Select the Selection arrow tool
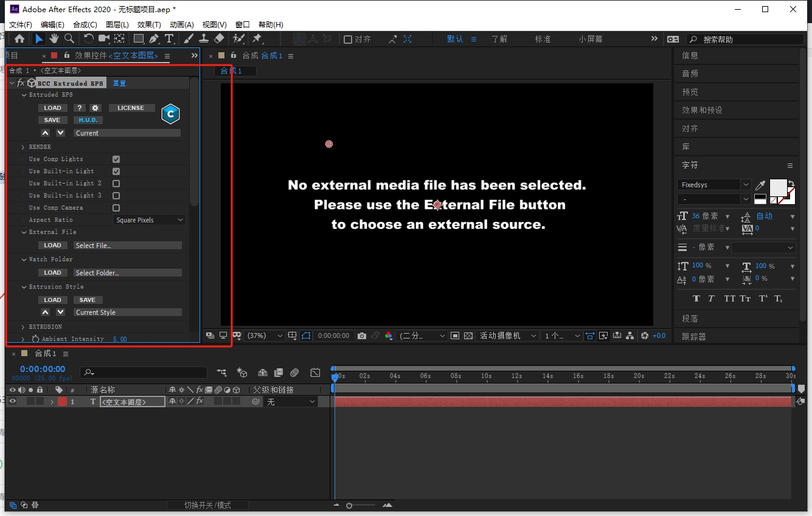Screen dimensions: 812x516 click(x=39, y=38)
